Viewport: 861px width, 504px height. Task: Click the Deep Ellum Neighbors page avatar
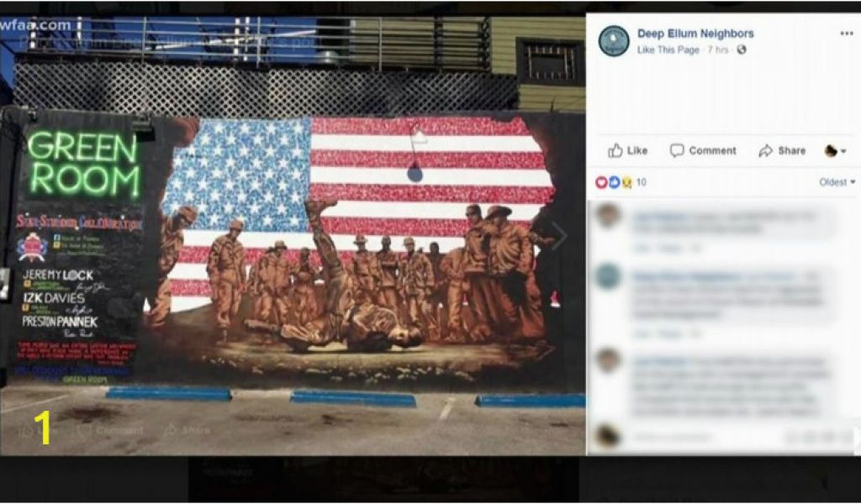[613, 41]
